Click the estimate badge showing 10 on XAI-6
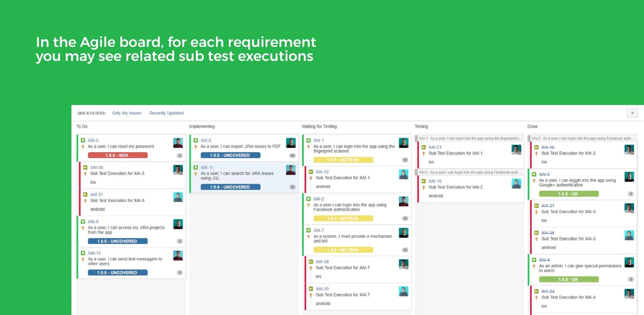Image resolution: width=644 pixels, height=315 pixels. (x=293, y=155)
